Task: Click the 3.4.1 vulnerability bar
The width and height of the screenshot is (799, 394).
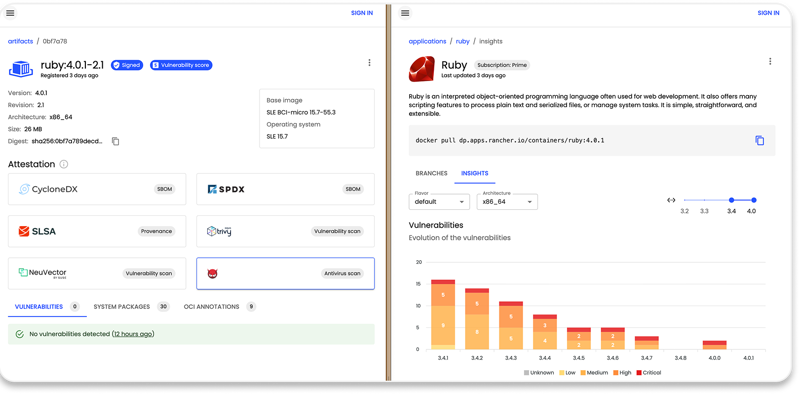Action: click(443, 314)
